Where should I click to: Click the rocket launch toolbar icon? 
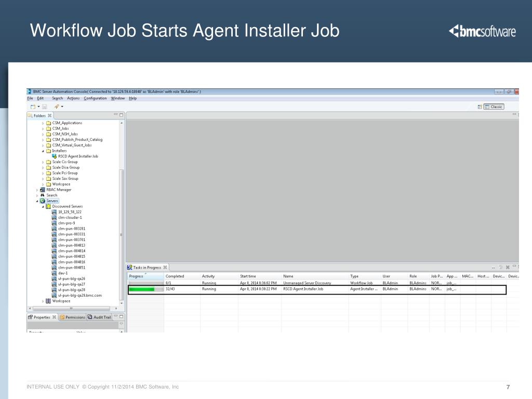click(57, 107)
